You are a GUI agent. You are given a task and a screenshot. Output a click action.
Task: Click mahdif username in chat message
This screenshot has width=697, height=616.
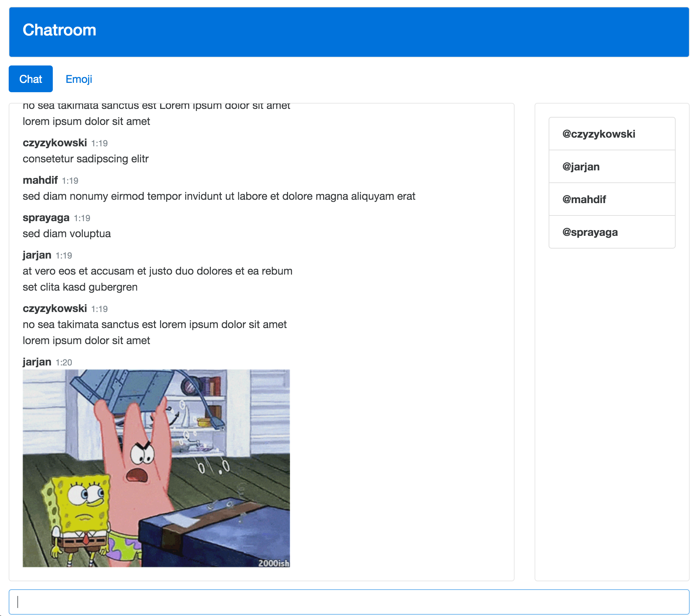pyautogui.click(x=40, y=180)
